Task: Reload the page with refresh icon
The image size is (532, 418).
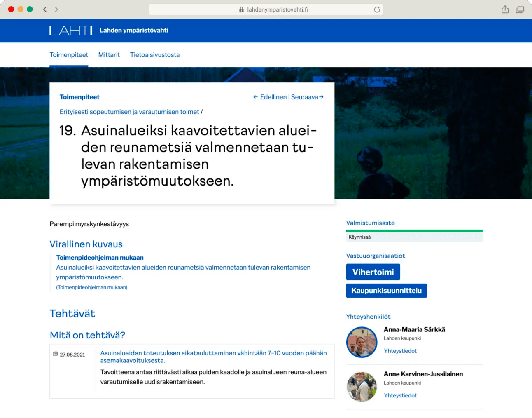Action: [x=377, y=9]
